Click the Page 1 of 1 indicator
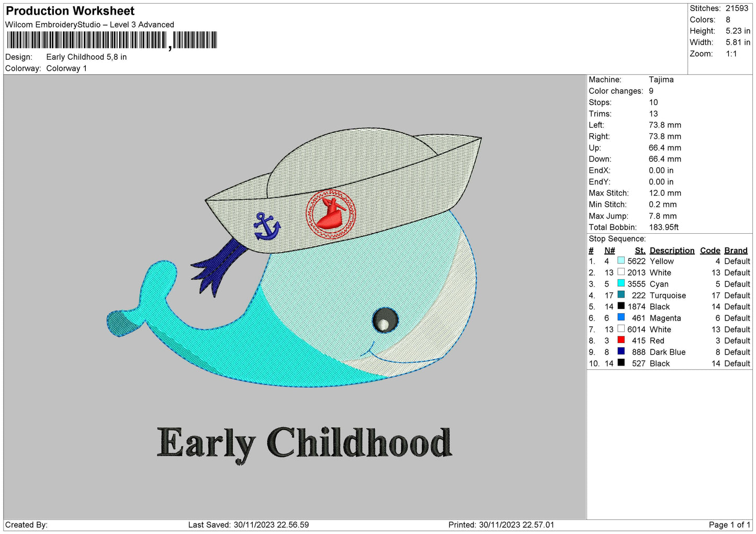 (729, 525)
